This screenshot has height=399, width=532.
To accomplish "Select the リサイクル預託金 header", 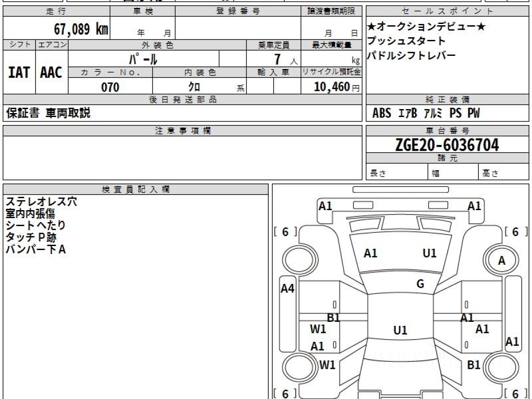I will point(332,72).
